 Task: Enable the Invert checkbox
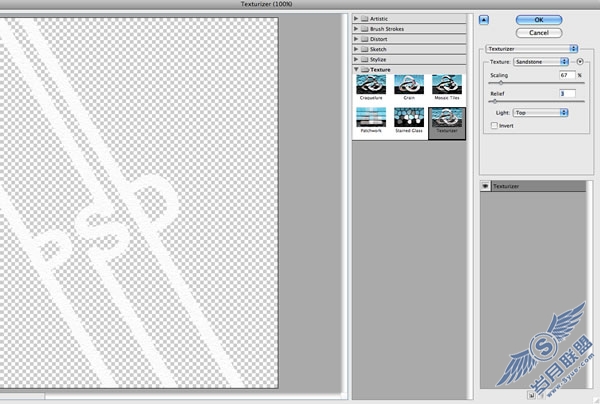tap(494, 125)
